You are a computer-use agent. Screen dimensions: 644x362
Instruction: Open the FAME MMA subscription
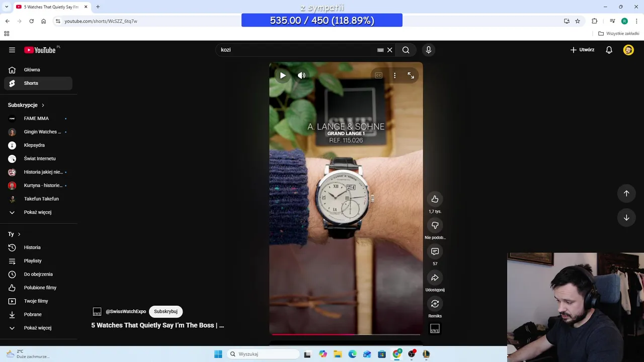point(38,119)
